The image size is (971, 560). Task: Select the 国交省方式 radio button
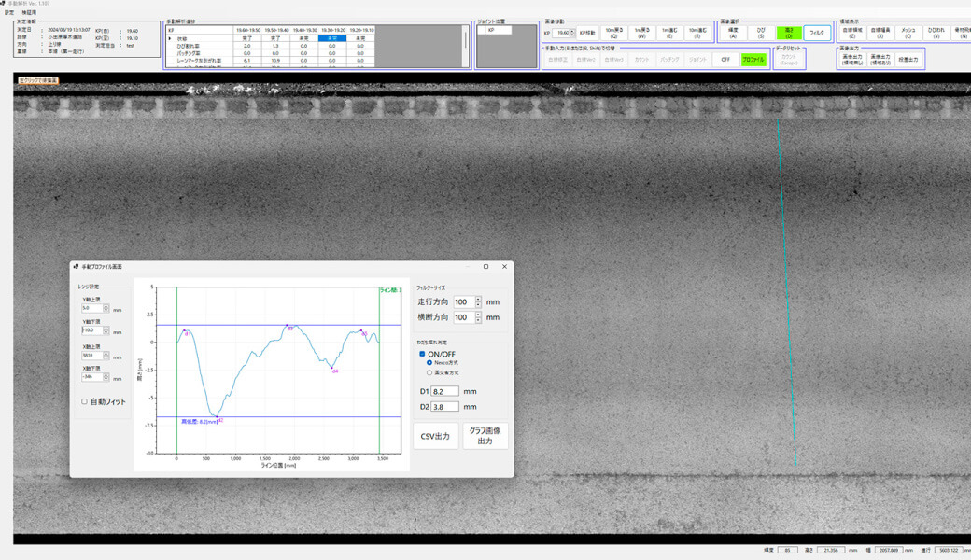point(428,371)
